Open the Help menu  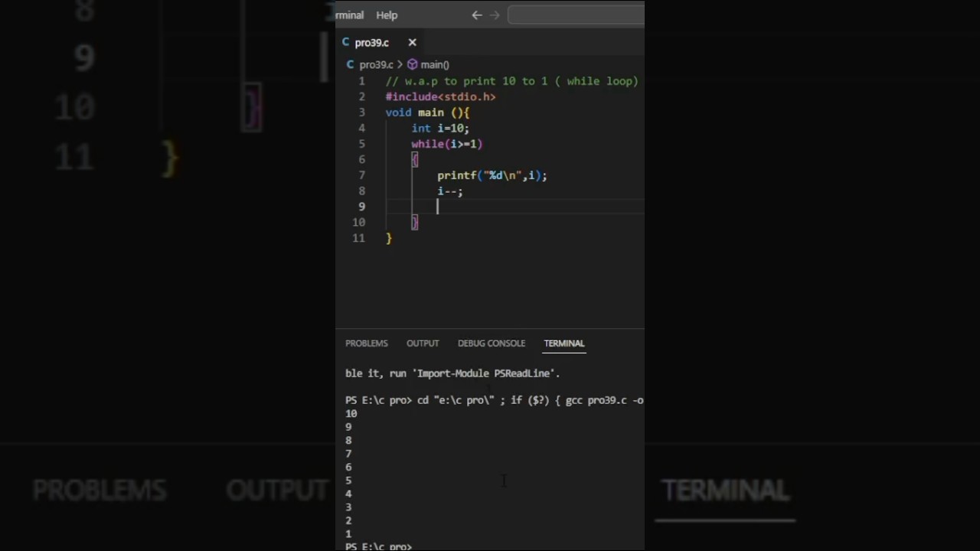(387, 15)
